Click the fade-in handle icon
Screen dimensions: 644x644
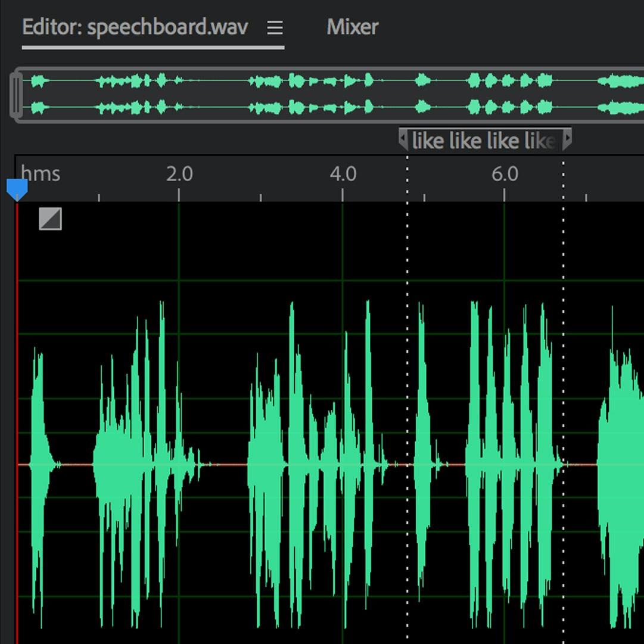tap(50, 219)
